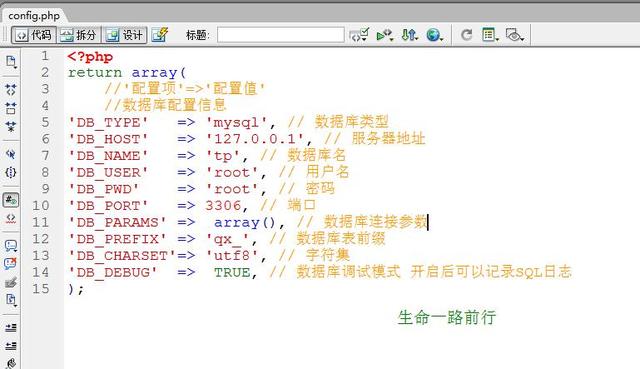Focus the 标题 title input field
Screen dimensions: 640x369
pos(280,35)
